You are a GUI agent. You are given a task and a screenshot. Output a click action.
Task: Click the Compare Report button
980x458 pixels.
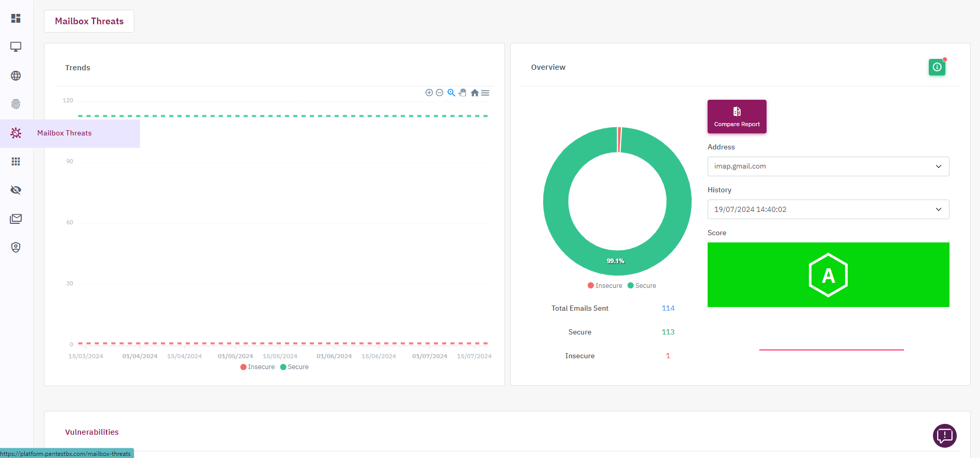tap(737, 116)
